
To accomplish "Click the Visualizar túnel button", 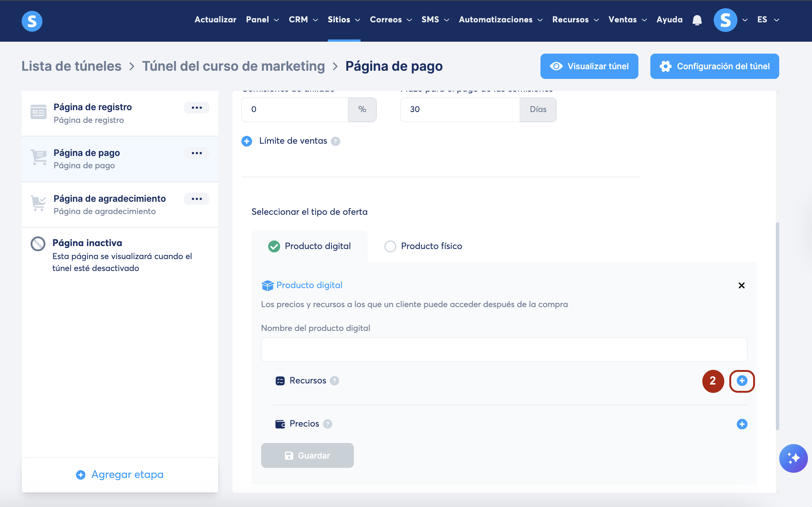I will point(589,66).
